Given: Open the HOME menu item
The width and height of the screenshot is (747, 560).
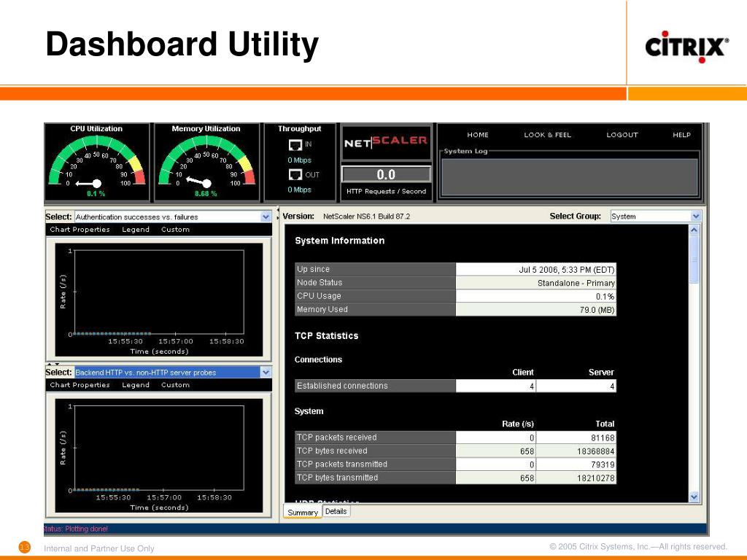Looking at the screenshot, I should point(478,135).
